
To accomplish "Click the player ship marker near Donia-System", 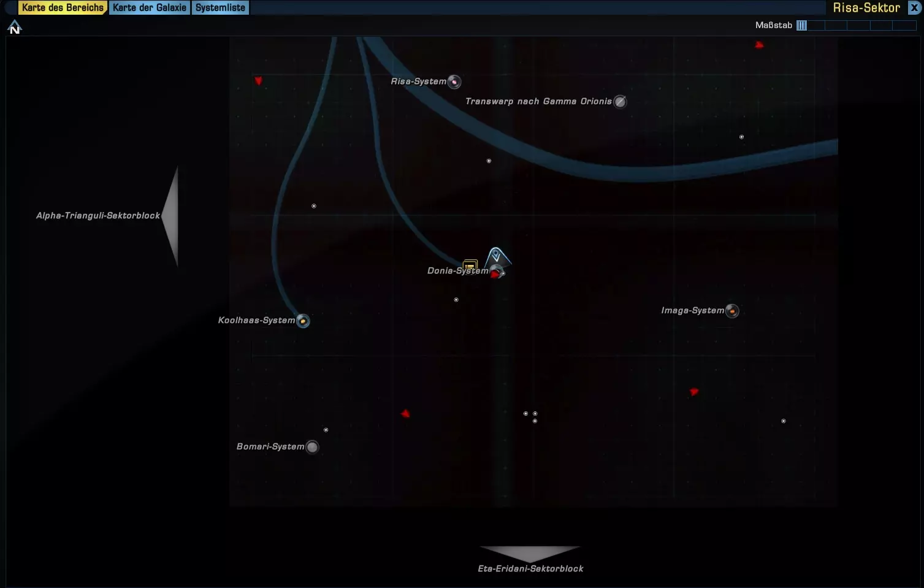I will coord(497,256).
